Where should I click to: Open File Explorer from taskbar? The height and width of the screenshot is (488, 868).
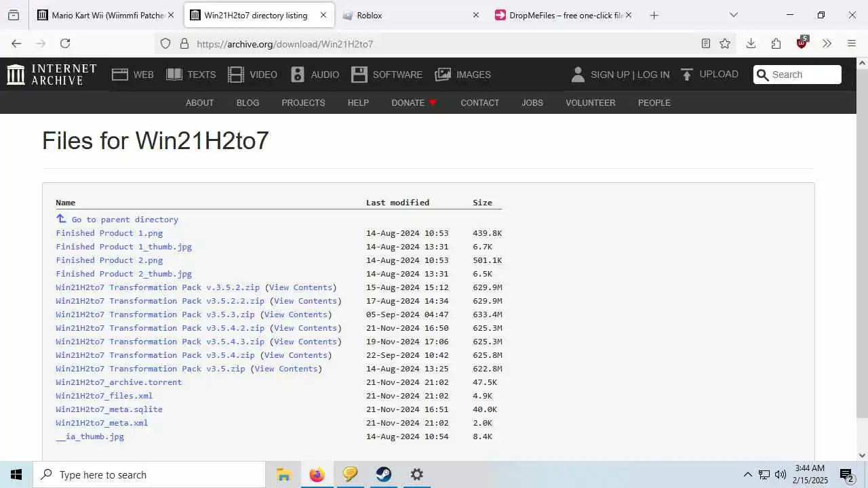click(x=283, y=474)
